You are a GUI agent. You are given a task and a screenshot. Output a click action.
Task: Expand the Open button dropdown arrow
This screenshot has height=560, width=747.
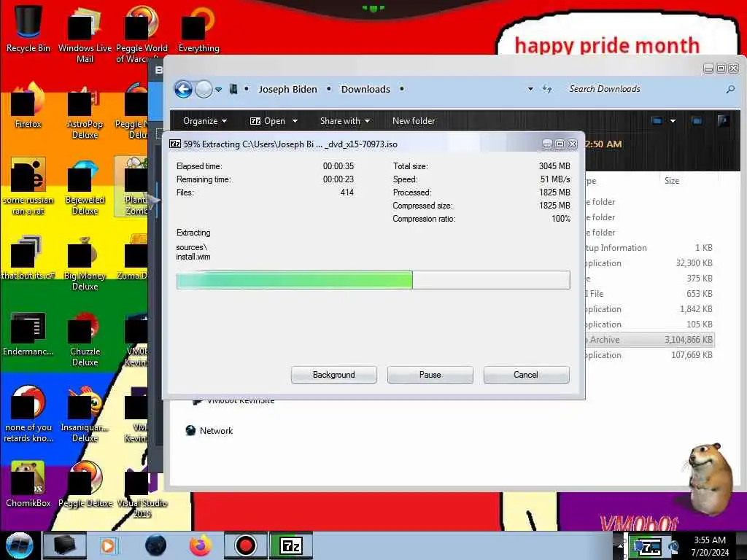click(x=295, y=121)
